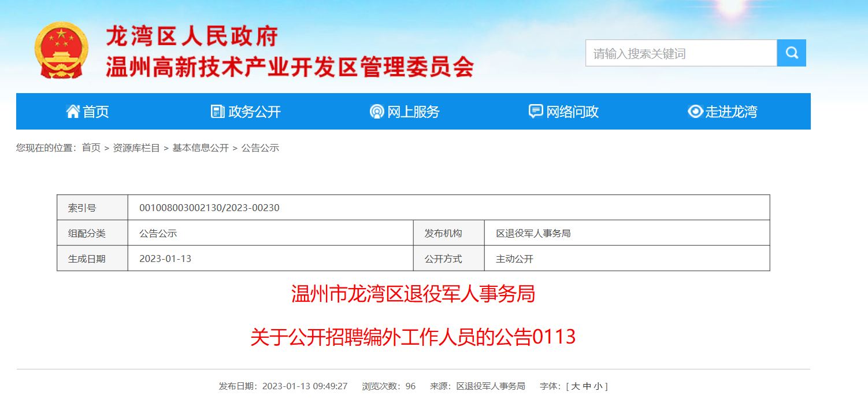The image size is (868, 406).
Task: Click the eye icon beside 走进龙湾
Action: point(695,112)
